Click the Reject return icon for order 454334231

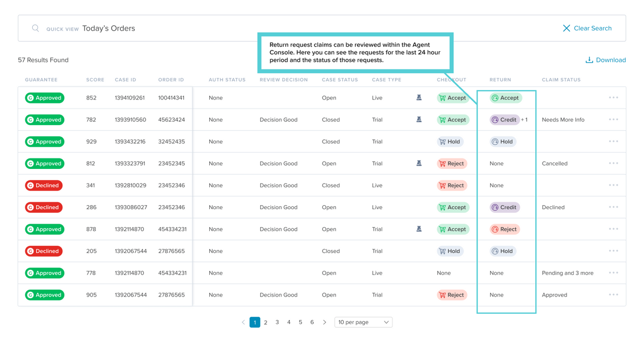(x=495, y=229)
